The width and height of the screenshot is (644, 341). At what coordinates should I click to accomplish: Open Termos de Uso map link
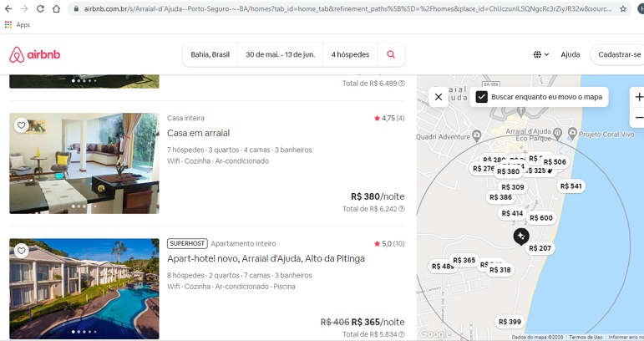point(586,338)
